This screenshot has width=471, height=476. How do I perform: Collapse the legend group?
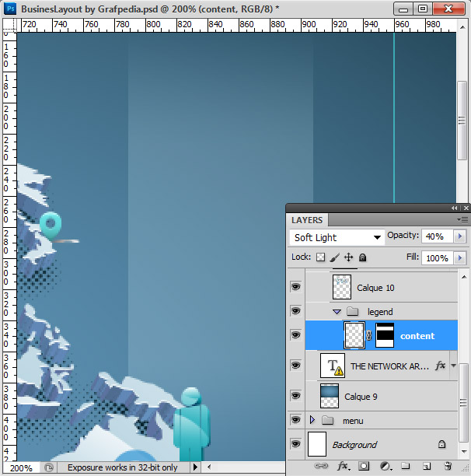coord(337,312)
